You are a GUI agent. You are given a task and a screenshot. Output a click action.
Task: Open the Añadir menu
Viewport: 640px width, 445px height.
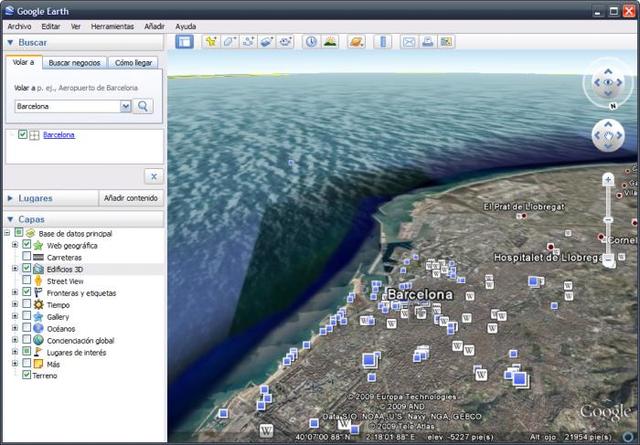pyautogui.click(x=154, y=27)
